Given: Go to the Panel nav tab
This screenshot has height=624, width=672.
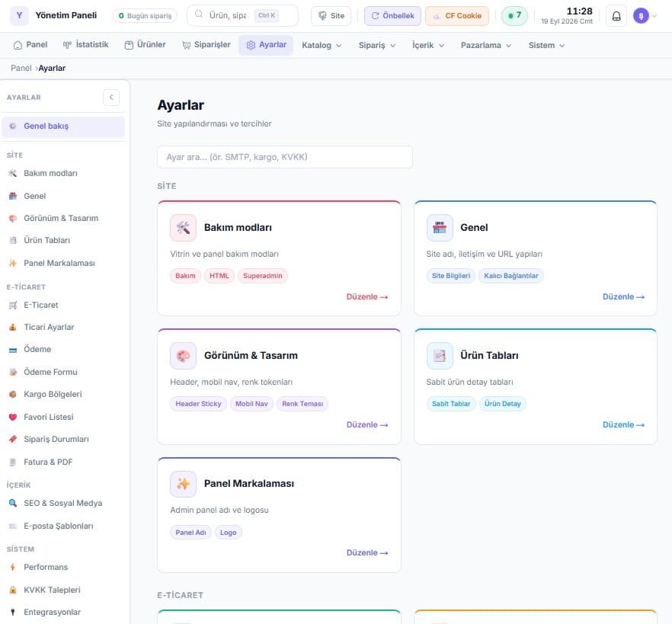Looking at the screenshot, I should coord(30,44).
